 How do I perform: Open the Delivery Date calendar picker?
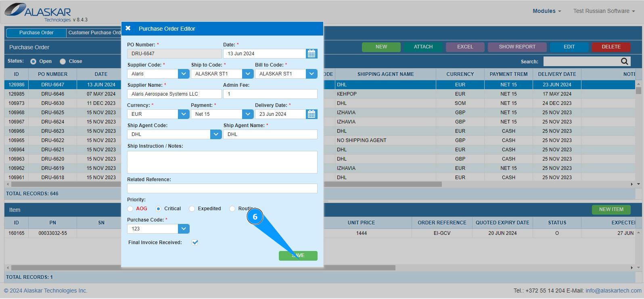click(312, 114)
